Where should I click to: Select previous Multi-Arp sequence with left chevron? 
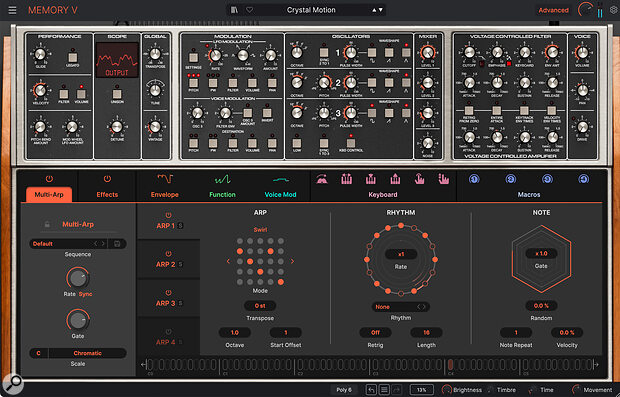pos(95,244)
